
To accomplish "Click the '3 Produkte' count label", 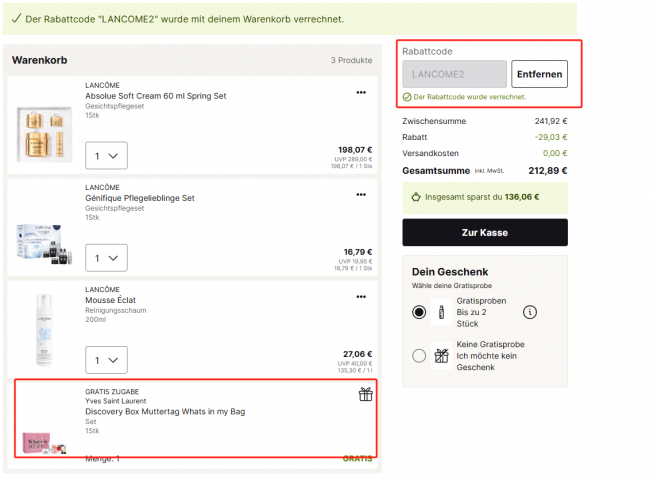I will click(351, 60).
